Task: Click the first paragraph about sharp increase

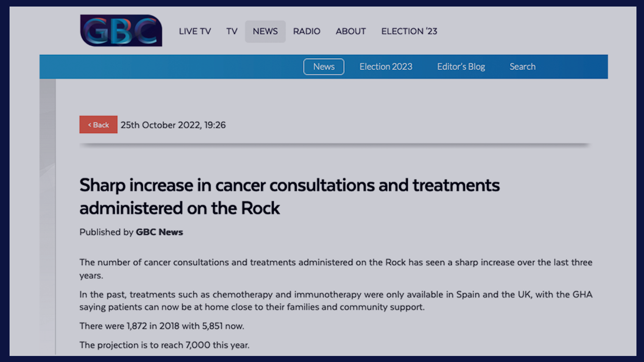Action: point(336,269)
